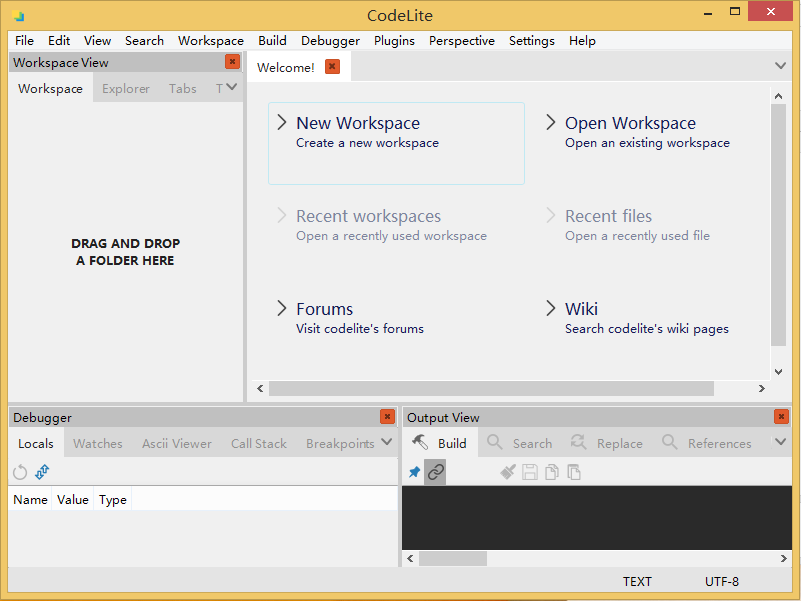Clear the build output with the brush icon

pyautogui.click(x=507, y=471)
